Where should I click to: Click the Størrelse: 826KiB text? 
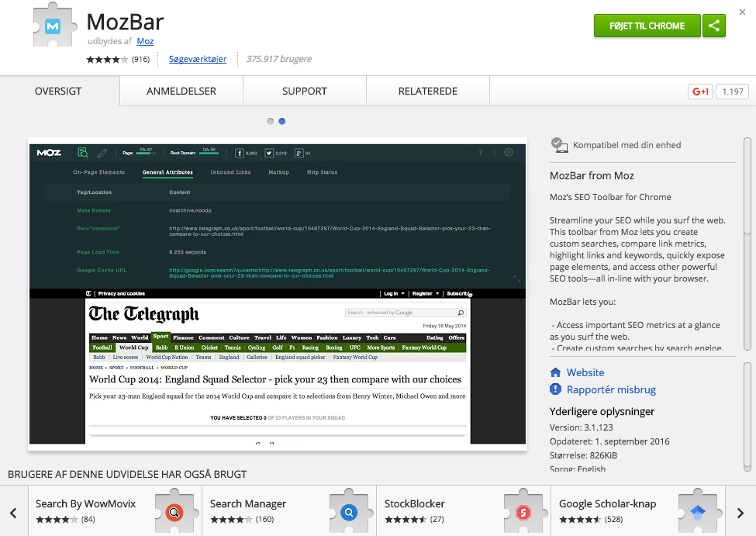click(x=583, y=455)
